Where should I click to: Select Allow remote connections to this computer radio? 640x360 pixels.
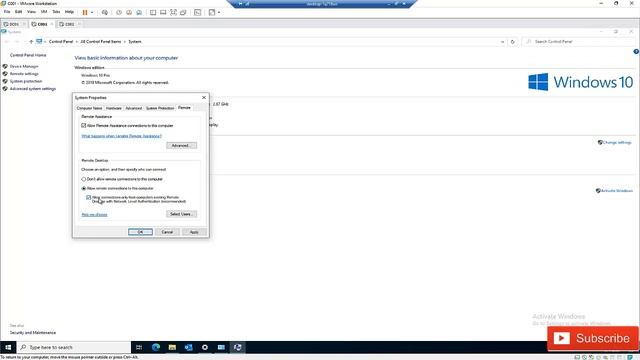[84, 189]
